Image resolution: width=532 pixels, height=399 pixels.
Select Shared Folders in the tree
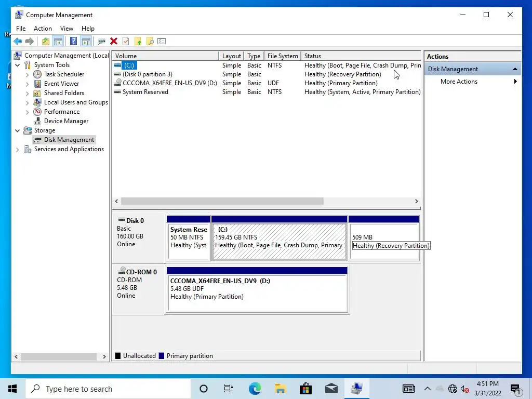click(x=64, y=93)
